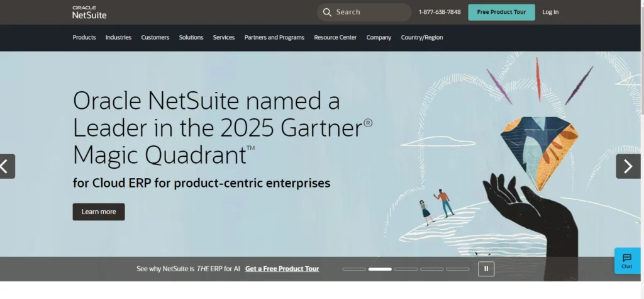Open the Chat widget
The height and width of the screenshot is (299, 644).
pos(627,261)
